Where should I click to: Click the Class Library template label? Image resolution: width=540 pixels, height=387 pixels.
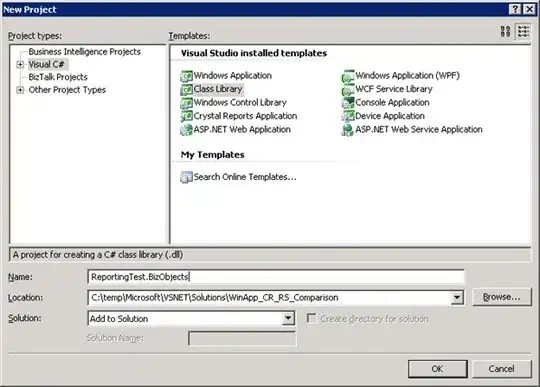point(218,89)
